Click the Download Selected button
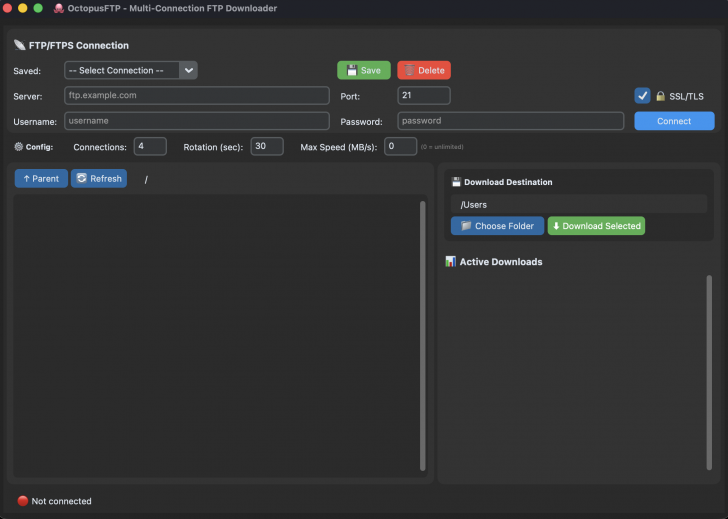This screenshot has height=519, width=728. pyautogui.click(x=596, y=226)
